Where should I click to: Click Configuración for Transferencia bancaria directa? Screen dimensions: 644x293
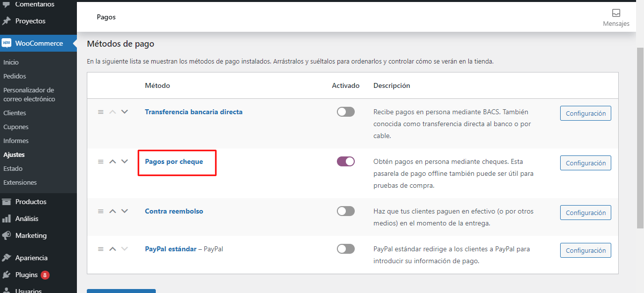585,113
